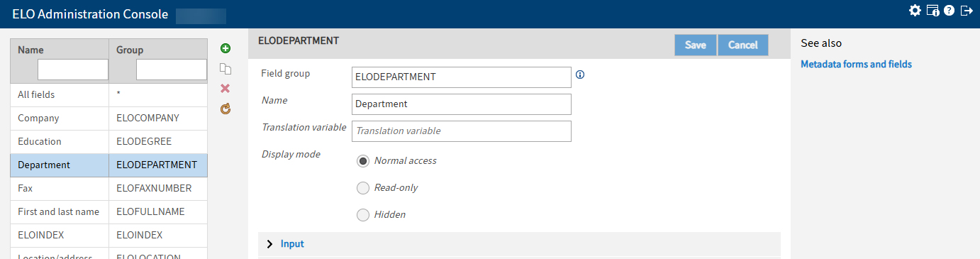Image resolution: width=980 pixels, height=259 pixels.
Task: Select the Education row
Action: point(108,142)
